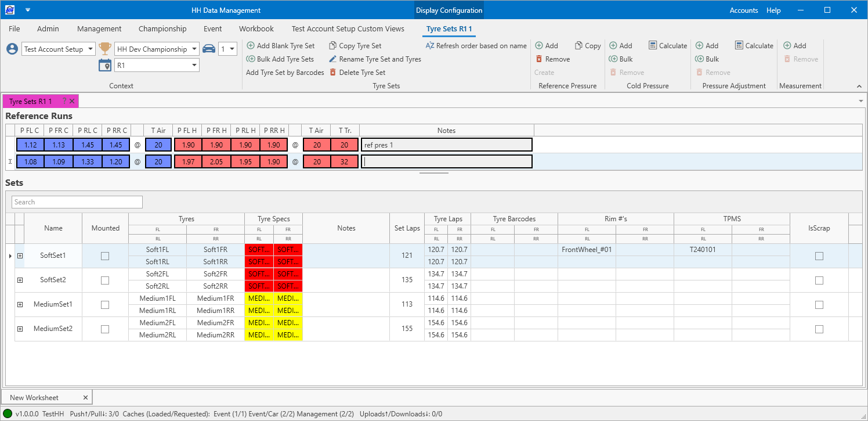Click the Accounts link in title bar

pos(743,10)
